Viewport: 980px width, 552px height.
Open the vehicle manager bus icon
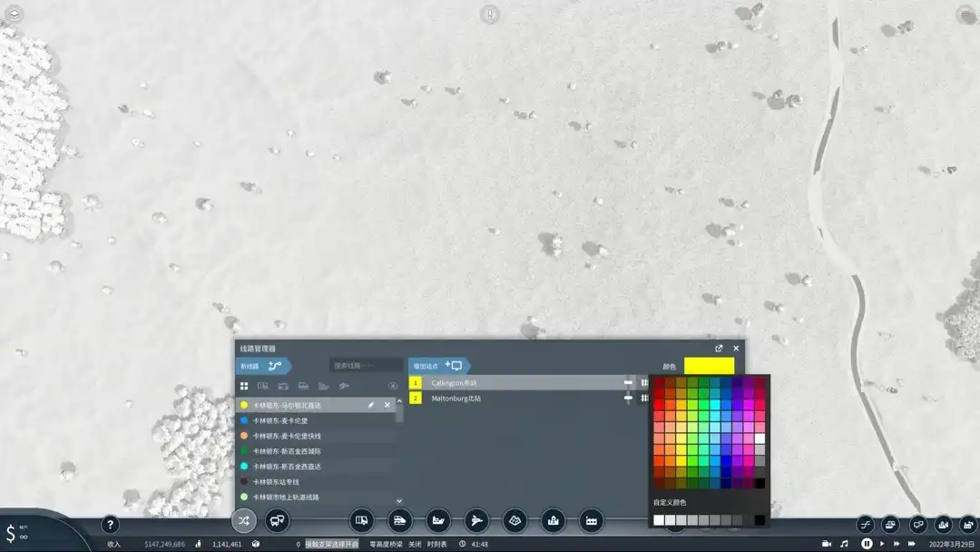(x=278, y=520)
